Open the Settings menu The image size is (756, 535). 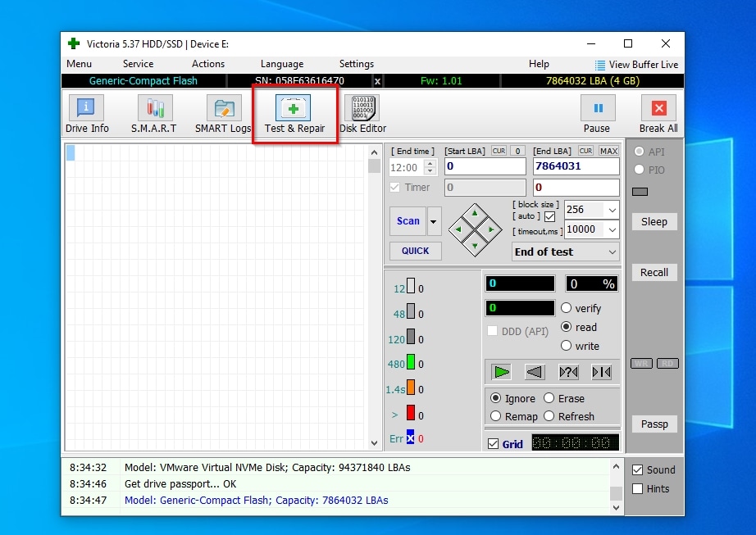click(357, 64)
